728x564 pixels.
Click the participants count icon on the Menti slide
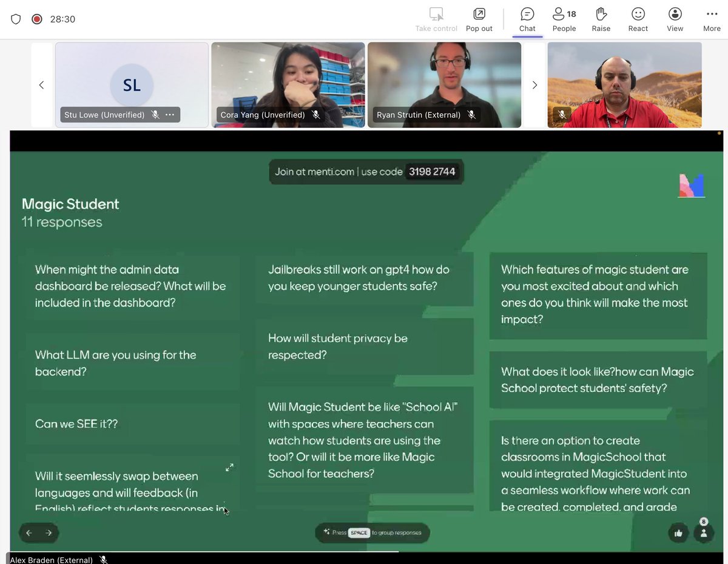click(x=703, y=532)
